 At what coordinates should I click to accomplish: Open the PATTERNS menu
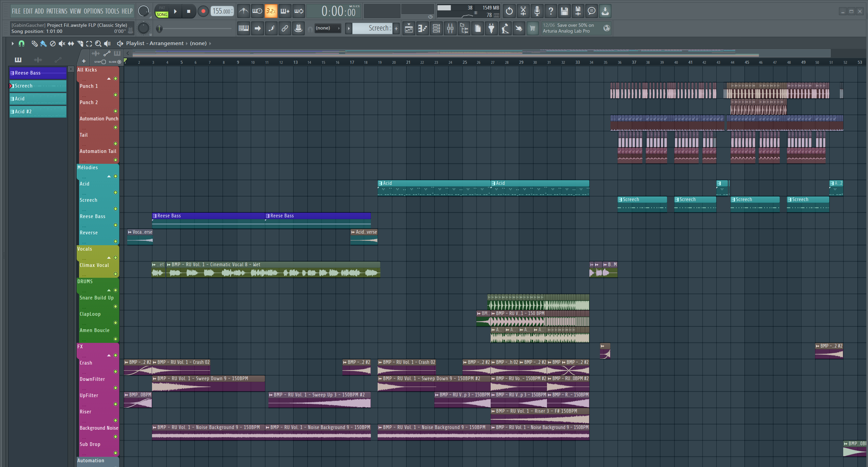[x=57, y=11]
